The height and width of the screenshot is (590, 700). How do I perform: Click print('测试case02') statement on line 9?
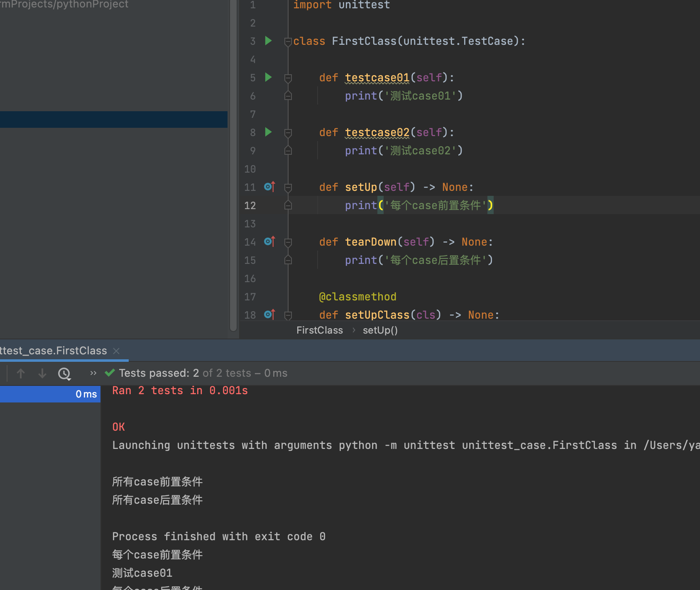click(x=404, y=151)
